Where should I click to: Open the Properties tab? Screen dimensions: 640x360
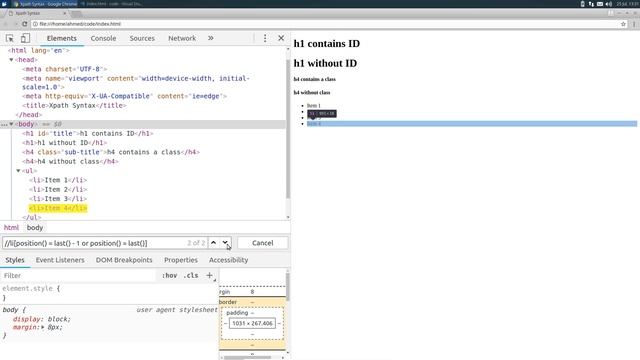(x=181, y=260)
